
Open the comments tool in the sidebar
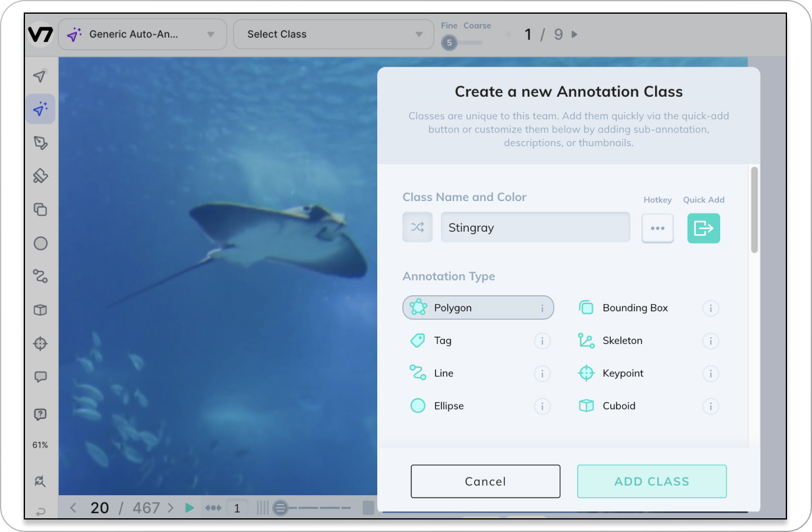pyautogui.click(x=41, y=376)
